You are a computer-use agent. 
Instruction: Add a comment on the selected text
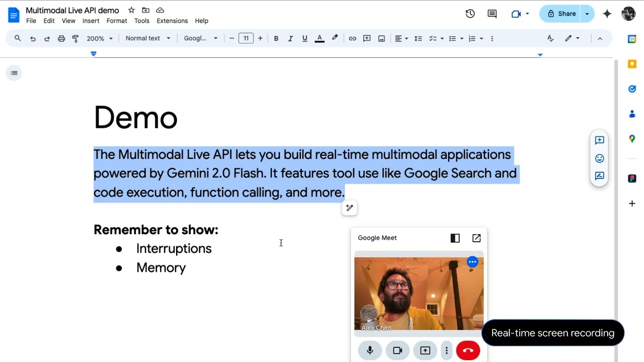pos(367,38)
